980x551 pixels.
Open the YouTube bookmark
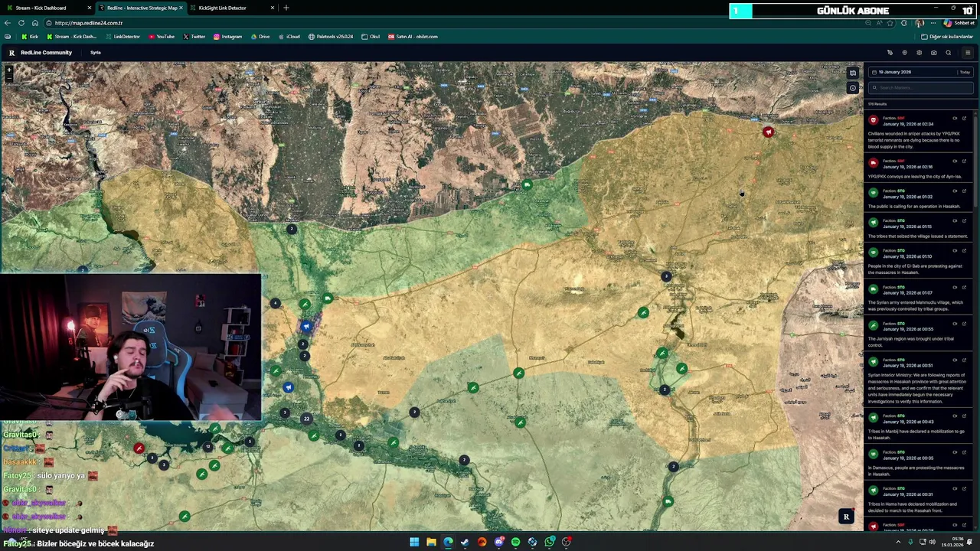tap(162, 37)
